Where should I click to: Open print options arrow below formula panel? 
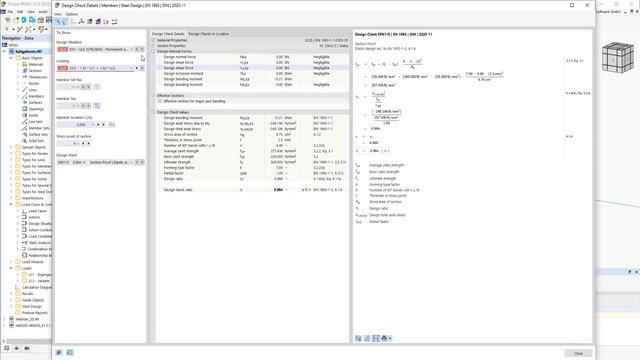point(390,339)
